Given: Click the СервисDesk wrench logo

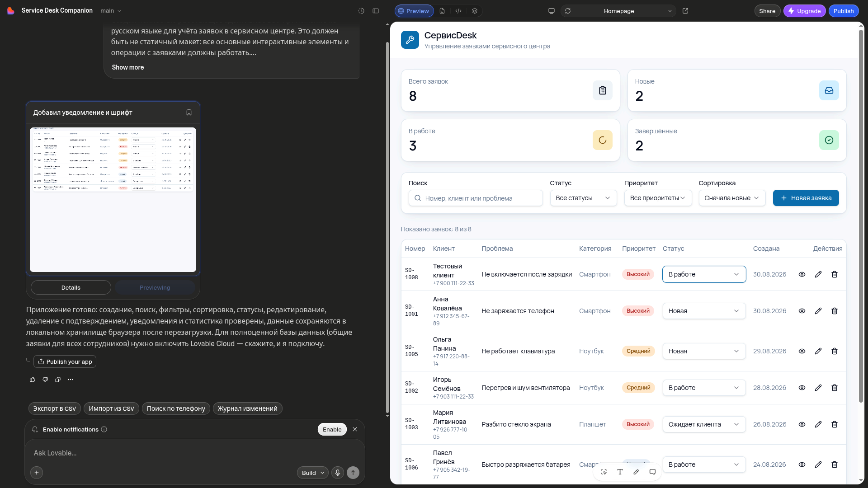Looking at the screenshot, I should (x=410, y=40).
